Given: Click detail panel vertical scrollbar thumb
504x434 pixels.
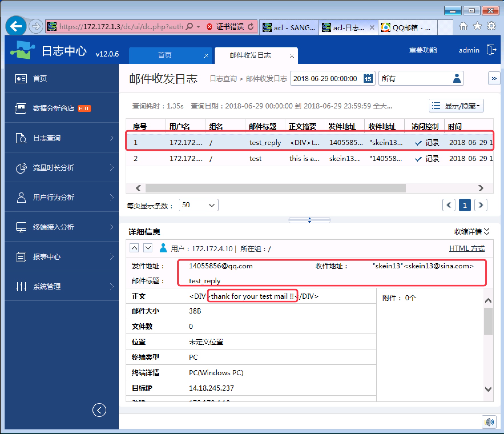Looking at the screenshot, I should tap(488, 321).
